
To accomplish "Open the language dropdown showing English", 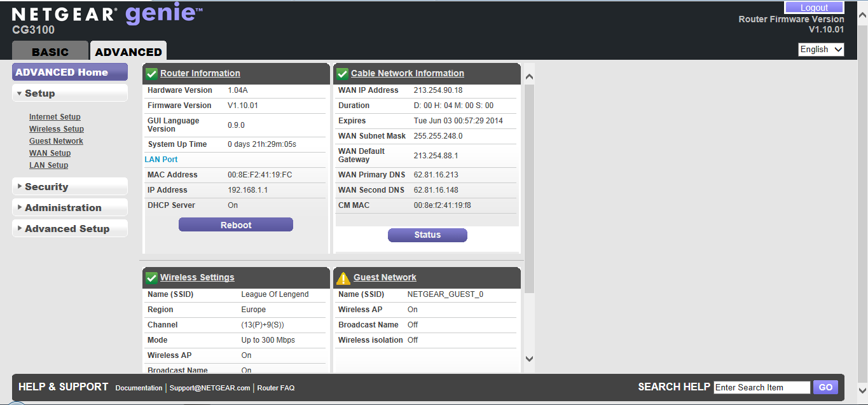I will 821,50.
